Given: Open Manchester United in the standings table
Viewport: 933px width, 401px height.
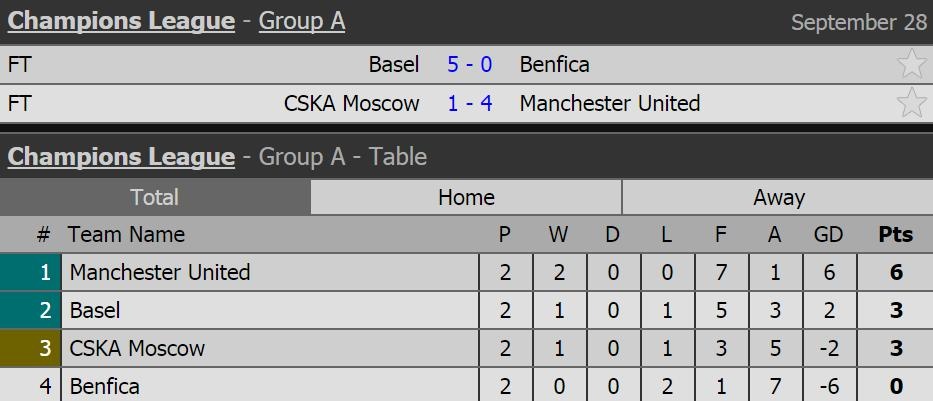Looking at the screenshot, I should point(160,272).
